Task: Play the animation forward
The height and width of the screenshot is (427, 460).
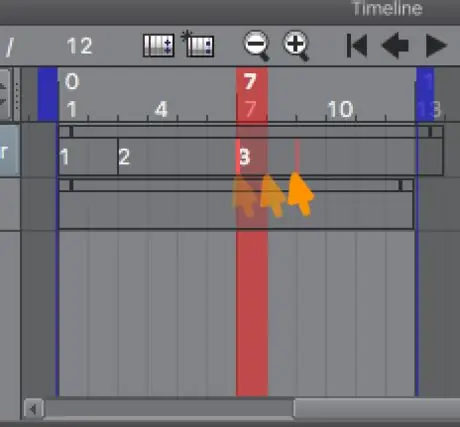Action: click(436, 46)
